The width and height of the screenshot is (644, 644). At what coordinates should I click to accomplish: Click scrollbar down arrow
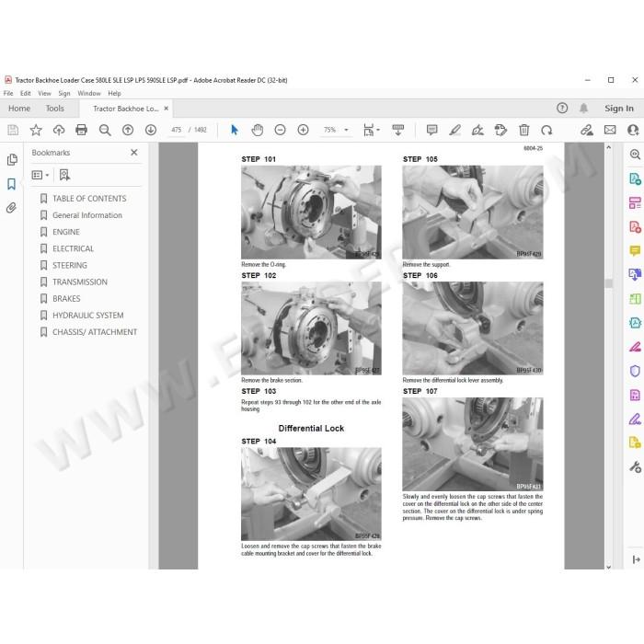coord(609,567)
